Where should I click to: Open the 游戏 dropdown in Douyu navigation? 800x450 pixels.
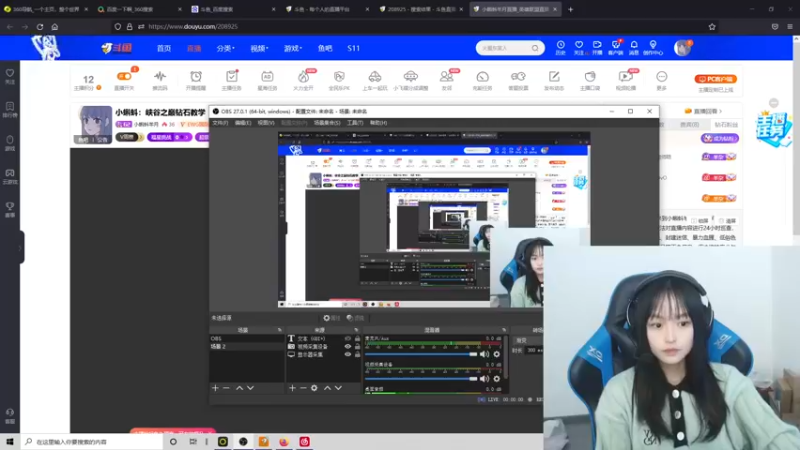coord(293,48)
